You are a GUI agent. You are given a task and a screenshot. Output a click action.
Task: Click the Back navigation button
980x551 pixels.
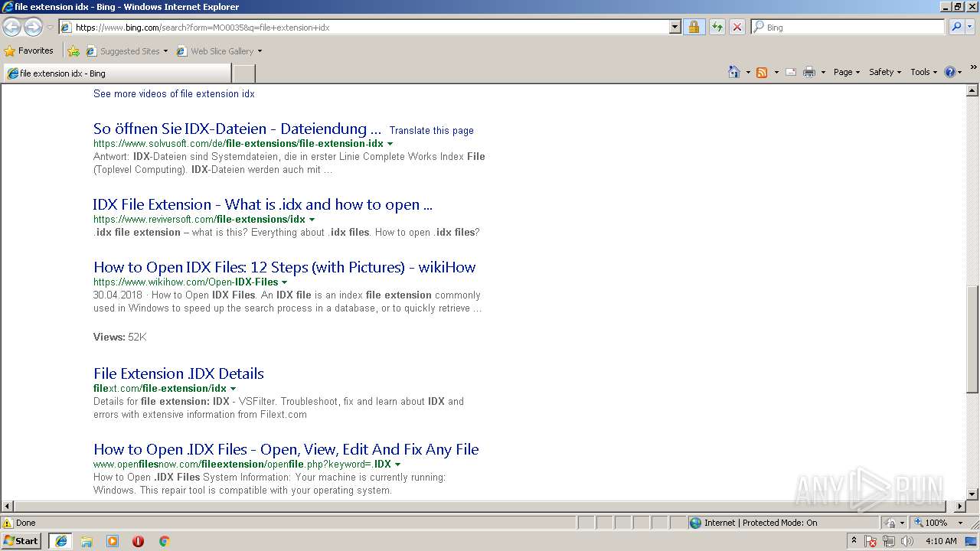[x=12, y=28]
